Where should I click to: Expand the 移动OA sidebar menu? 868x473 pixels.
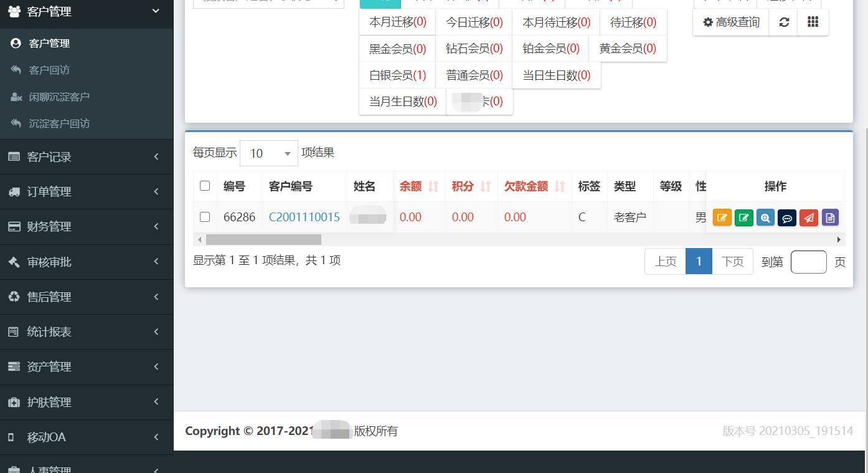pos(87,437)
